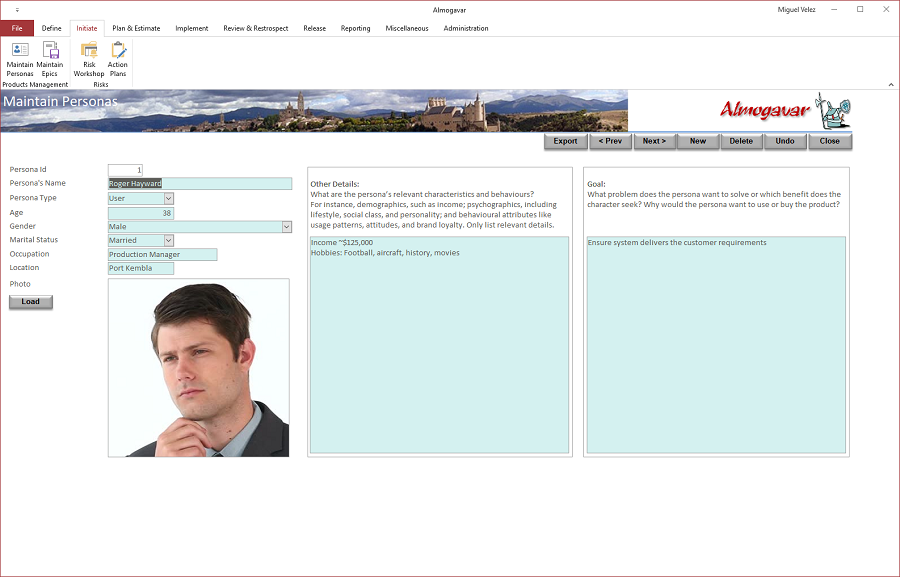
Task: Open the File menu
Action: pyautogui.click(x=17, y=28)
